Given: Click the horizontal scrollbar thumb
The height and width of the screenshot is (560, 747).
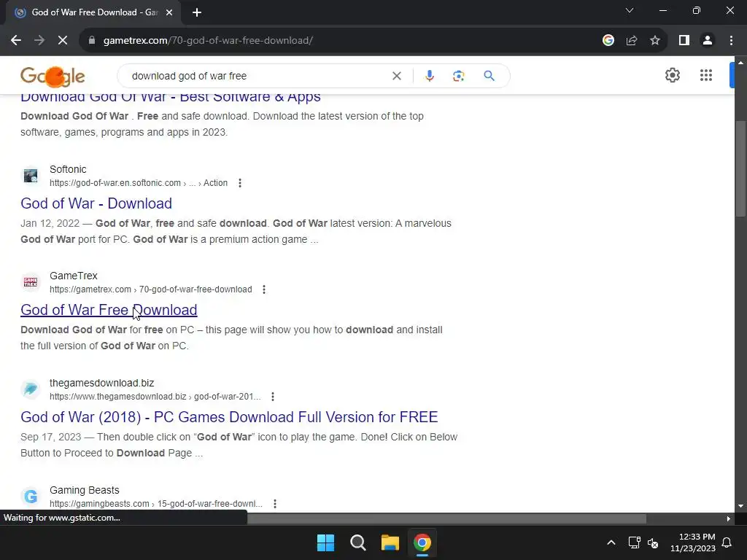Looking at the screenshot, I should pyautogui.click(x=447, y=519).
